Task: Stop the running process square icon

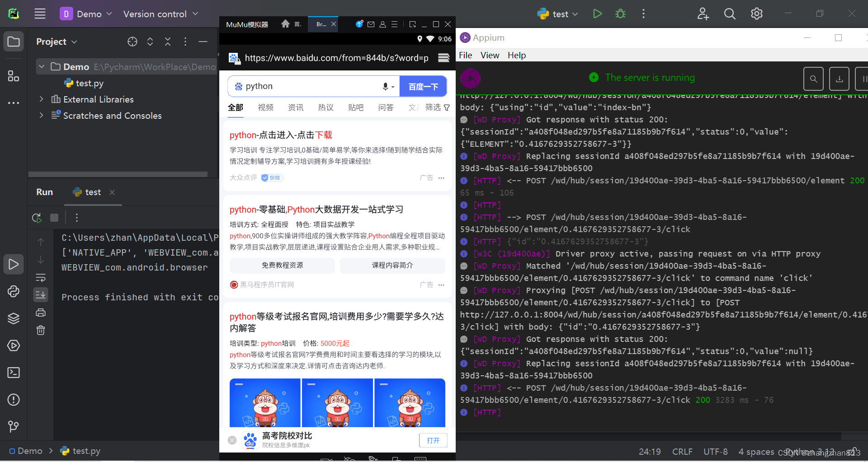Action: (54, 218)
